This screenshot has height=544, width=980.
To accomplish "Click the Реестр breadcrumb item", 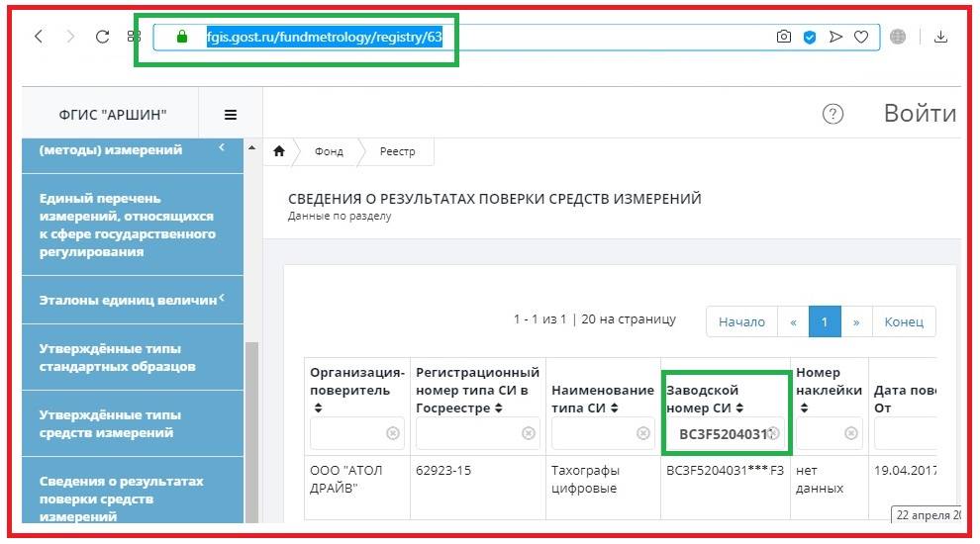I will coord(397,151).
